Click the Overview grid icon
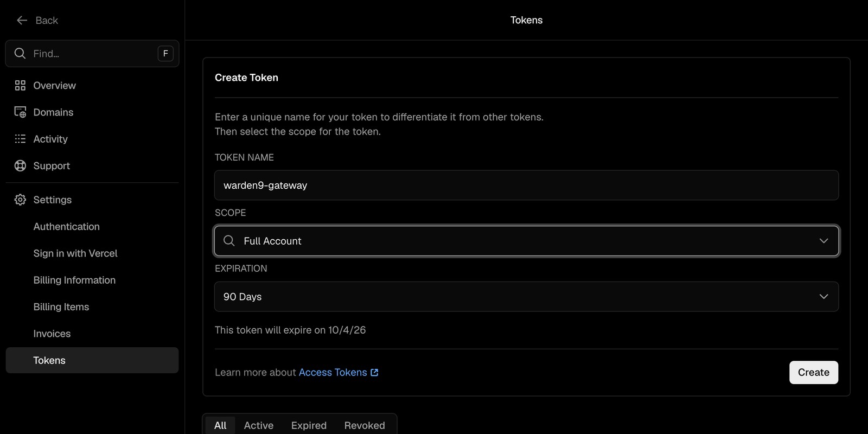Image resolution: width=868 pixels, height=434 pixels. [20, 85]
